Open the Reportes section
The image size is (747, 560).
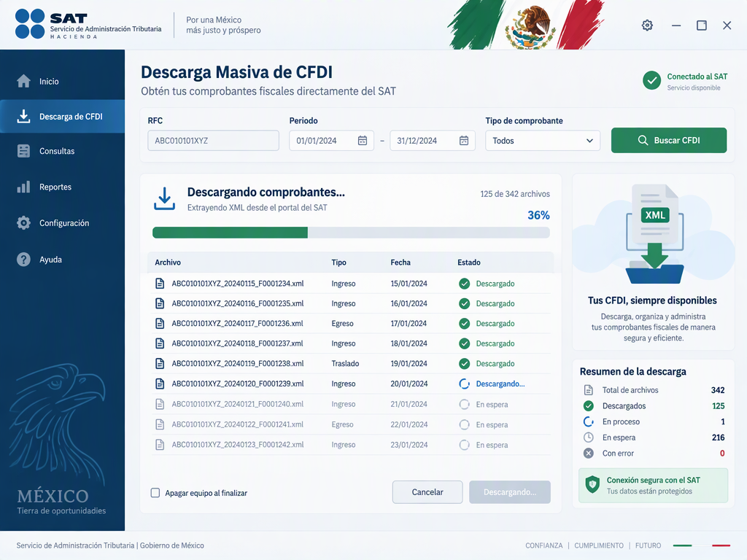[x=63, y=187]
